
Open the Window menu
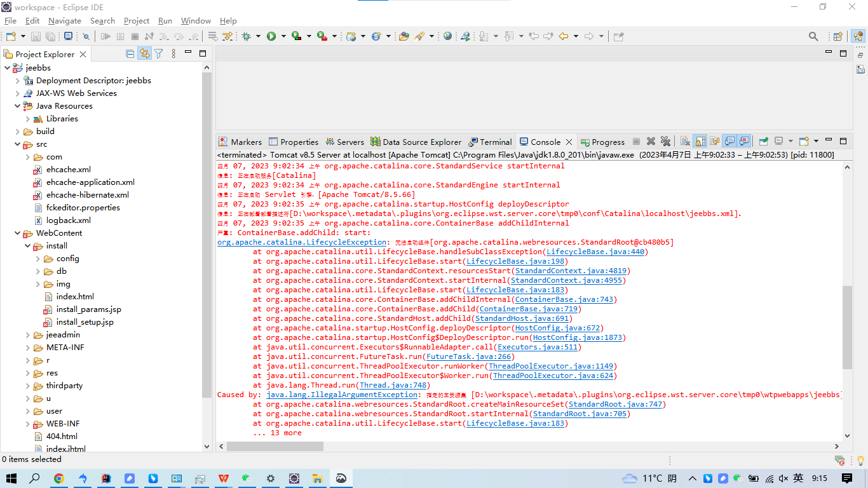196,20
